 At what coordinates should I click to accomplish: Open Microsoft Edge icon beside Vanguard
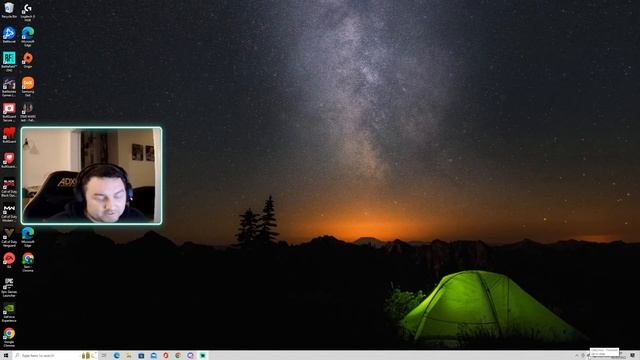coord(28,237)
